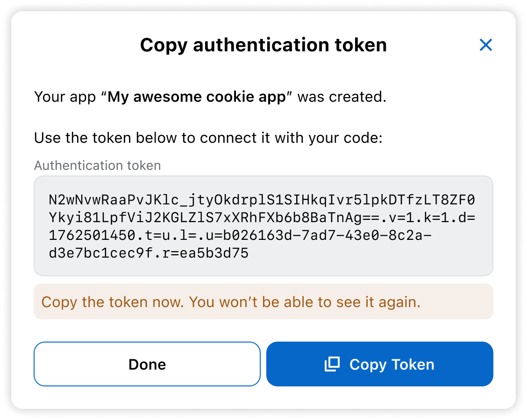
Task: Click the line about connecting token with your code
Action: tap(208, 138)
